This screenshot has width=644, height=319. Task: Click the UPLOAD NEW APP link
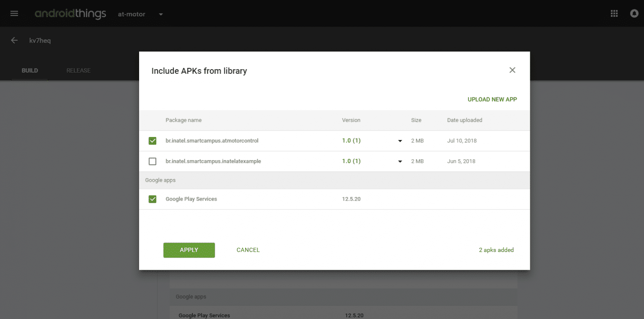(x=492, y=99)
